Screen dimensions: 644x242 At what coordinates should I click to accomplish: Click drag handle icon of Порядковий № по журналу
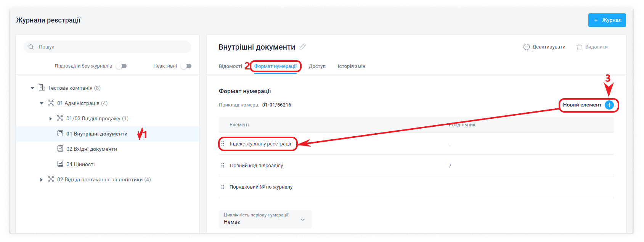point(223,187)
